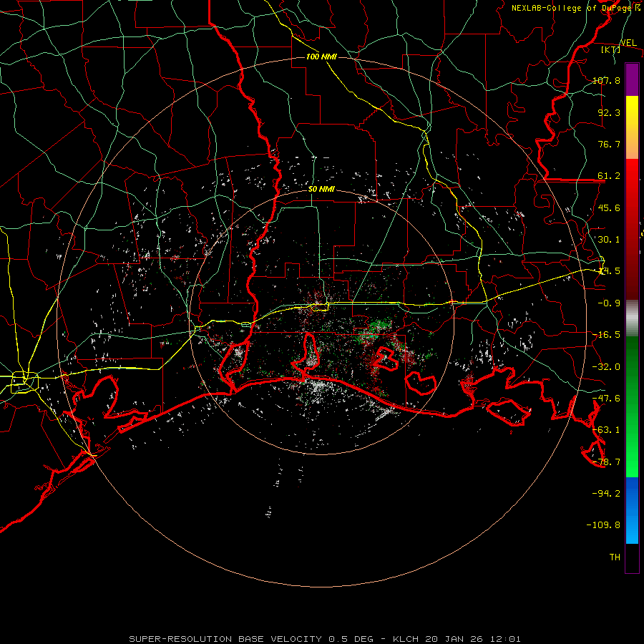Click the bright green band on the velocity scale

632,406
